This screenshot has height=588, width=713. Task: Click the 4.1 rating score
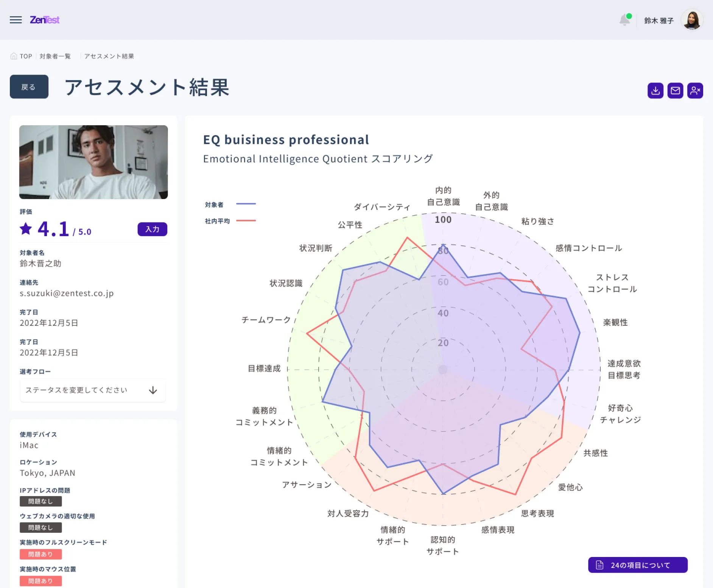pyautogui.click(x=53, y=229)
